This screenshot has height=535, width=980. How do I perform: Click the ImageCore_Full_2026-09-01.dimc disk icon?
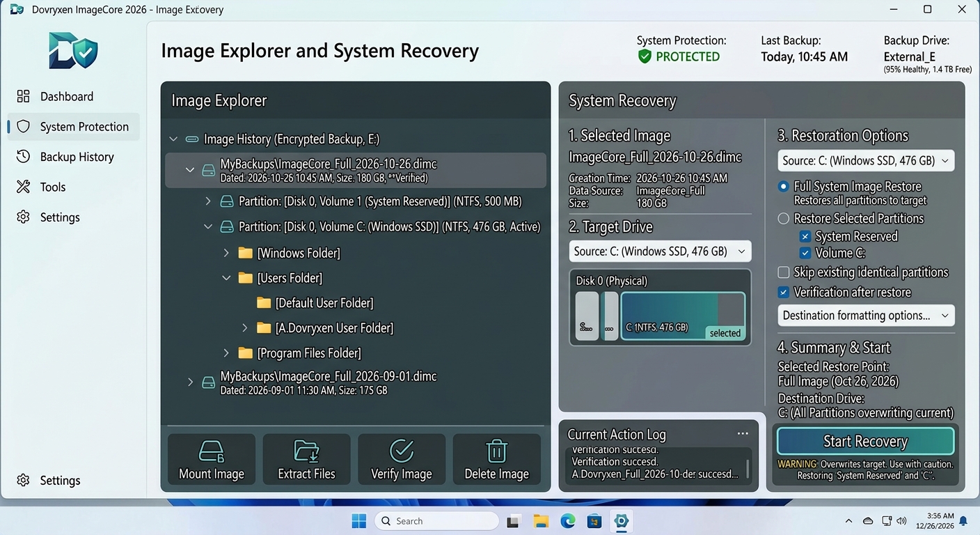(208, 382)
